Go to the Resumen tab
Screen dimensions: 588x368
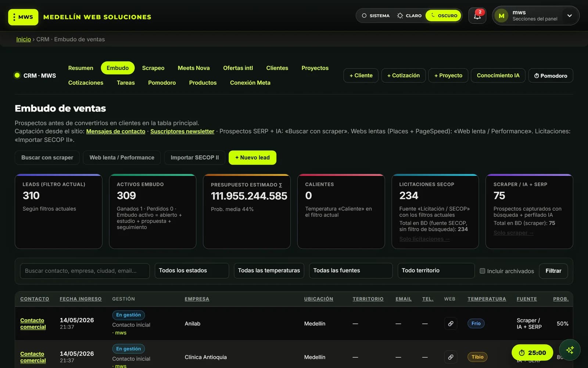click(x=80, y=68)
